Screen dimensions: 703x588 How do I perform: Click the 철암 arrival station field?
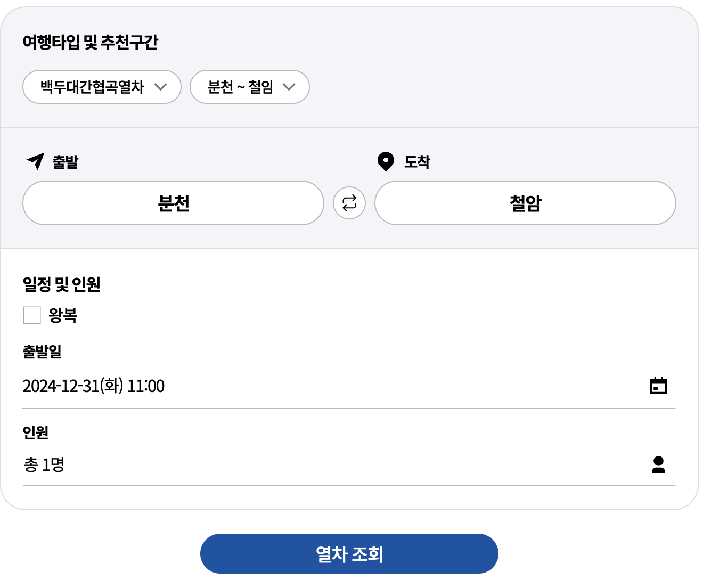525,203
